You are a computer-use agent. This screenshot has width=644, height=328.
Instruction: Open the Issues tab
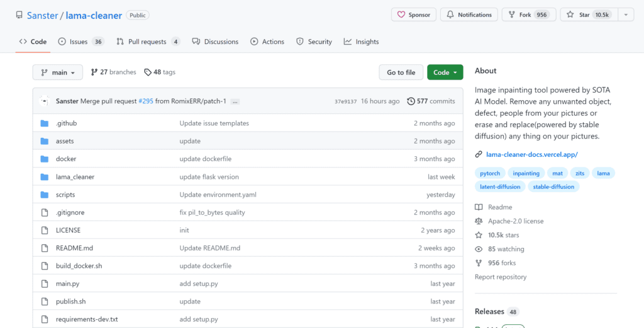81,42
